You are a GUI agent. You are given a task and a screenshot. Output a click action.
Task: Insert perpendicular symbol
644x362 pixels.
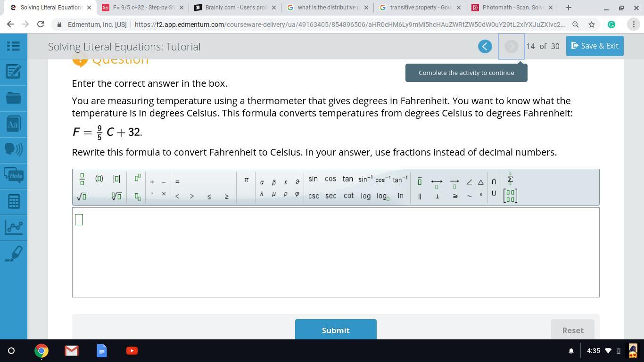pyautogui.click(x=437, y=196)
